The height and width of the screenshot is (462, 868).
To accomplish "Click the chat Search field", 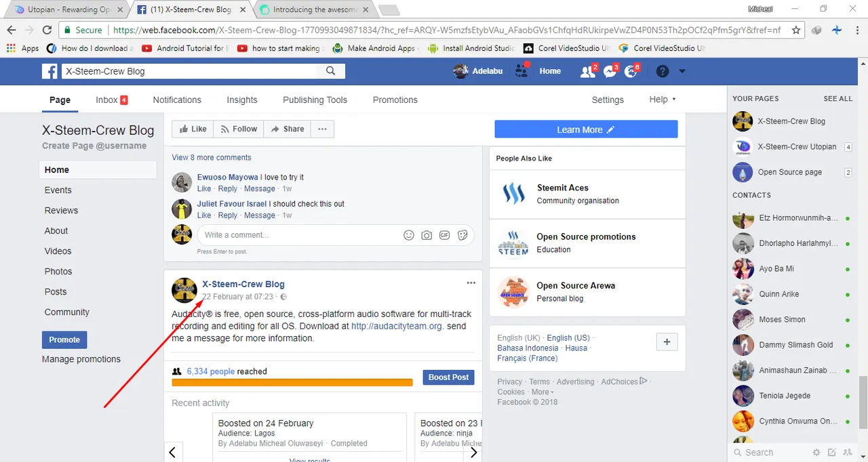I will tap(770, 453).
